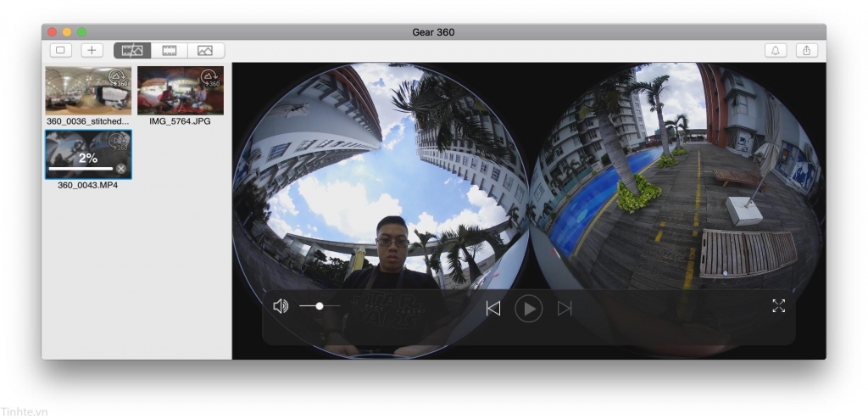Toggle the sidebar panel view button
The width and height of the screenshot is (868, 419).
tap(60, 50)
